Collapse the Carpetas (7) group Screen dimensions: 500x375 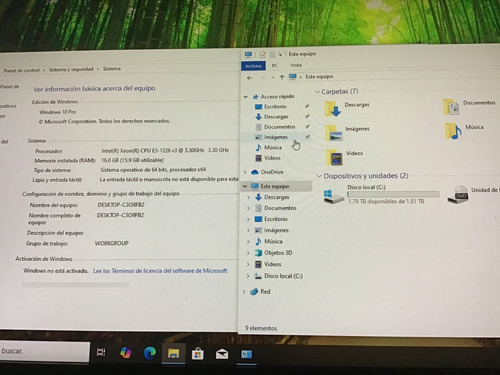tap(318, 92)
